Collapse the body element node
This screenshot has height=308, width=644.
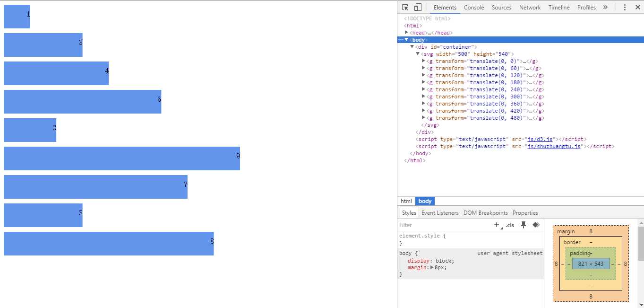[406, 40]
